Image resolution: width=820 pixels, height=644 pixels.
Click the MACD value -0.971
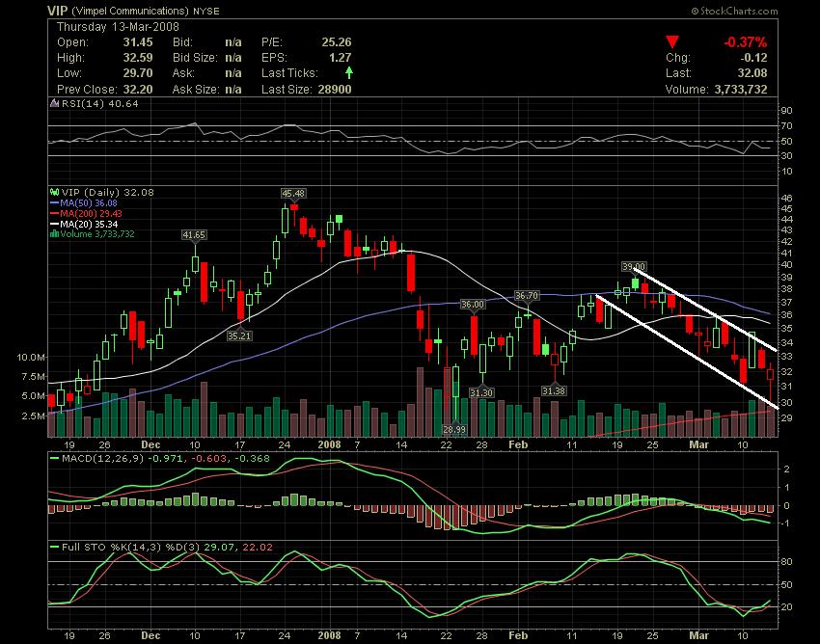(x=165, y=459)
